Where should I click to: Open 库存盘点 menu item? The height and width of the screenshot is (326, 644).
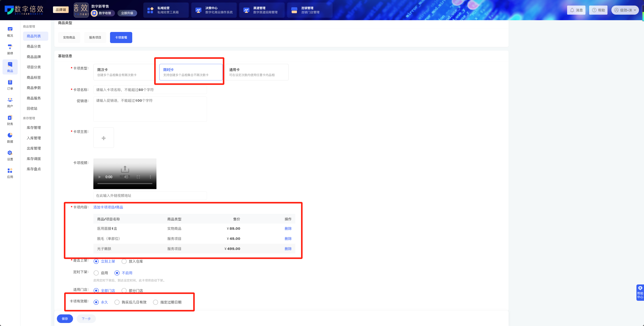[34, 169]
